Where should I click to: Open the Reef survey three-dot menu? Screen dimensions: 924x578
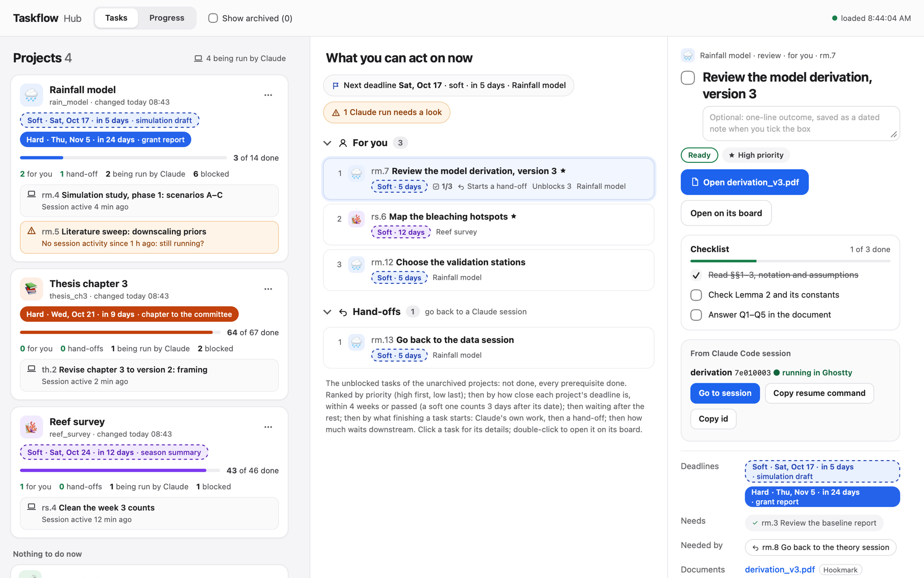point(268,427)
